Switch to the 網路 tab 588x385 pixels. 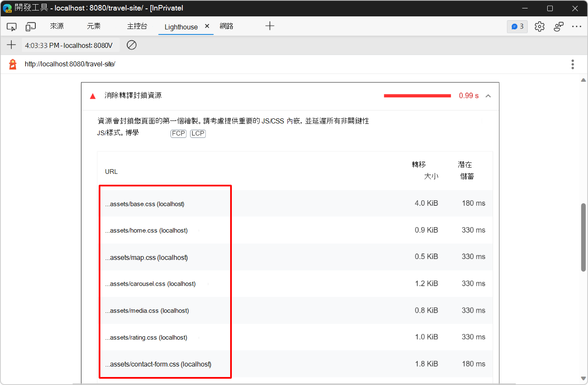[227, 26]
